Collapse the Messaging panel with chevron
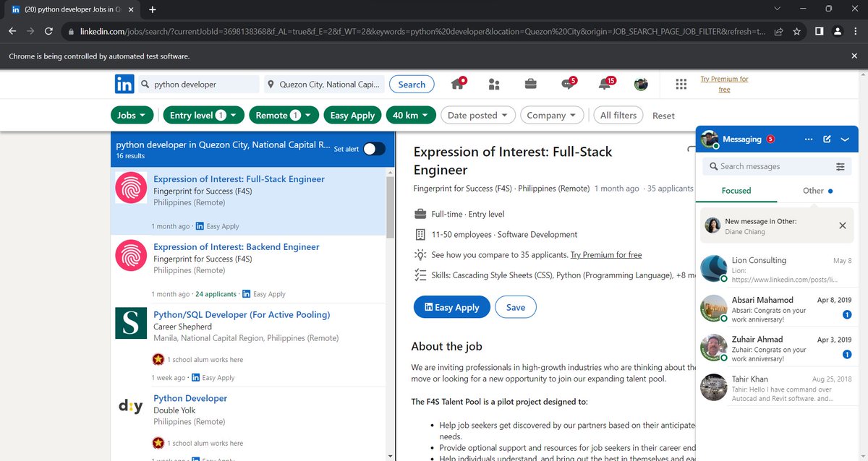 [x=845, y=139]
